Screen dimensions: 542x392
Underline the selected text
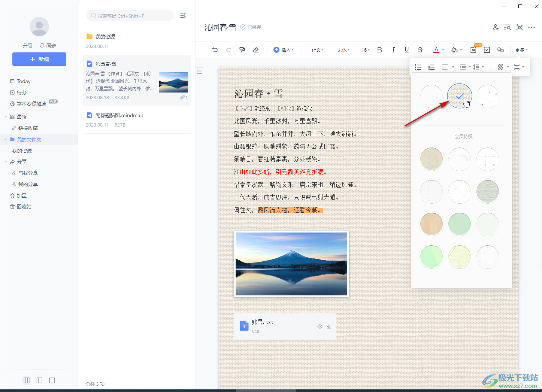click(x=407, y=50)
